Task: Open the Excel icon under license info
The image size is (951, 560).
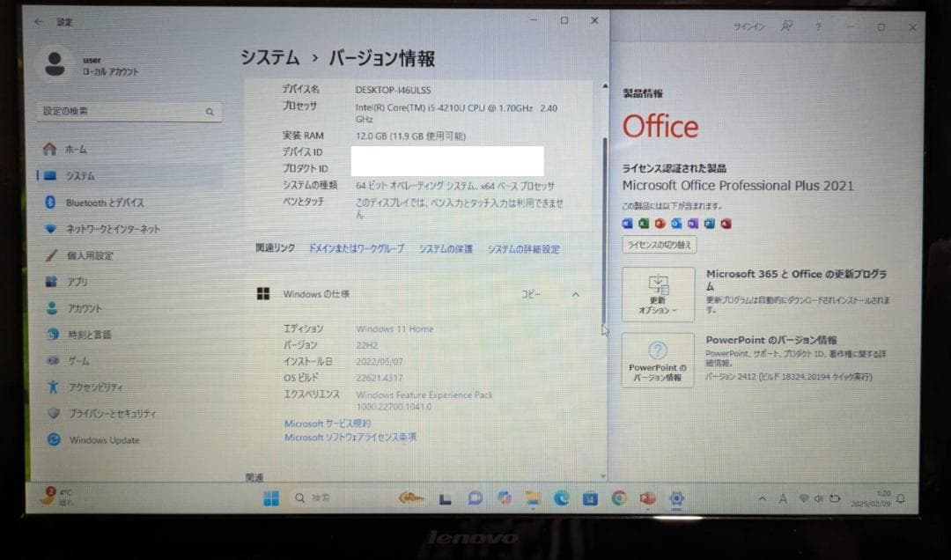Action: click(643, 223)
